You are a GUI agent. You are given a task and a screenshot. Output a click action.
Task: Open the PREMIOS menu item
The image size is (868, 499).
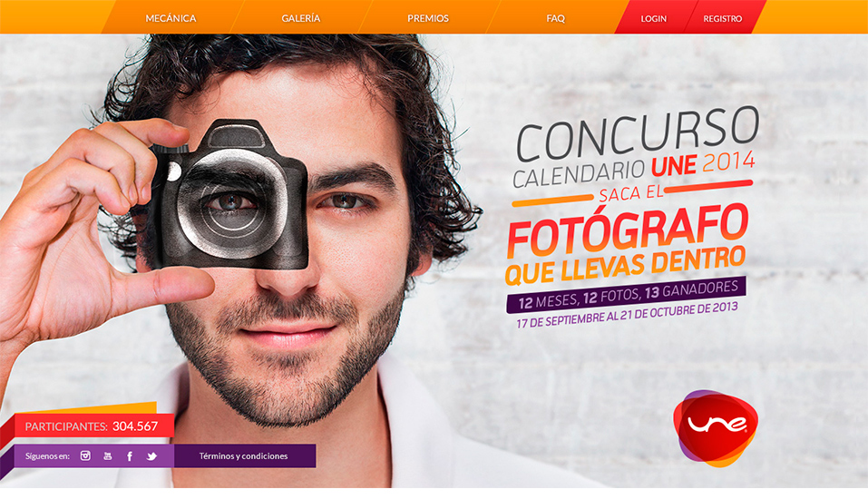[x=428, y=18]
